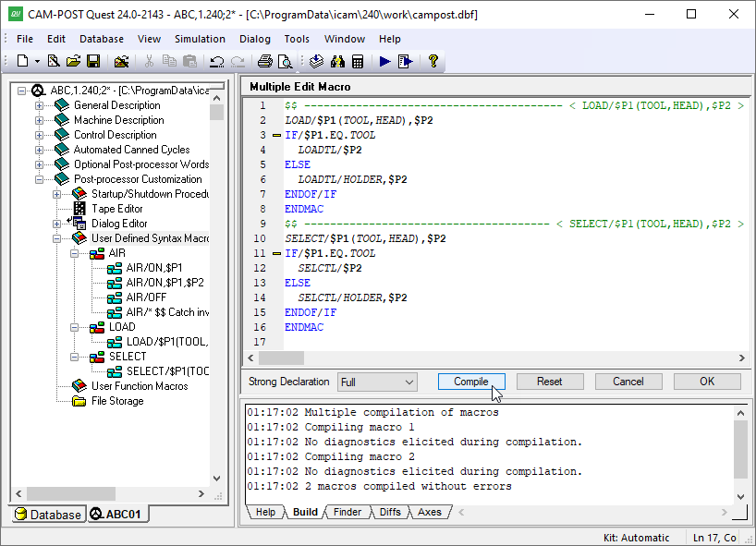Image resolution: width=756 pixels, height=546 pixels.
Task: Expand the Machine Description node
Action: click(x=39, y=120)
